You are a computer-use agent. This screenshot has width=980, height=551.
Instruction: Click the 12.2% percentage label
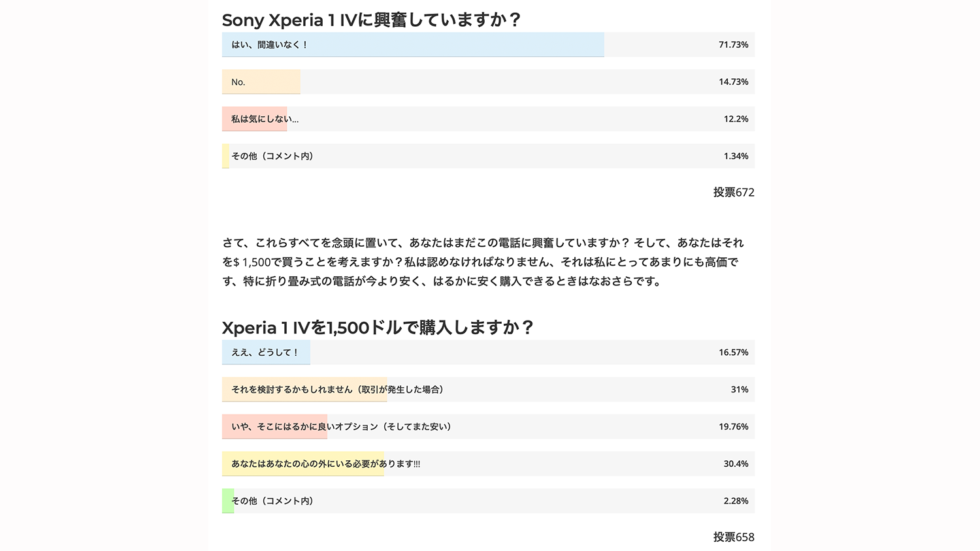click(x=736, y=119)
